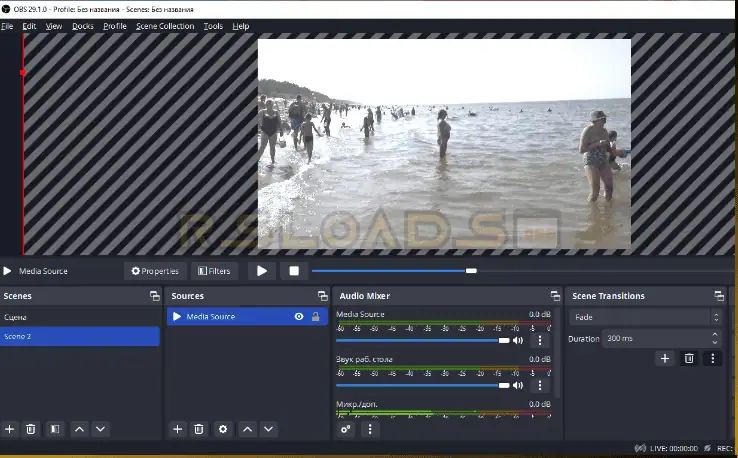
Task: Open Звук раб. стола audio options menu
Action: click(540, 386)
